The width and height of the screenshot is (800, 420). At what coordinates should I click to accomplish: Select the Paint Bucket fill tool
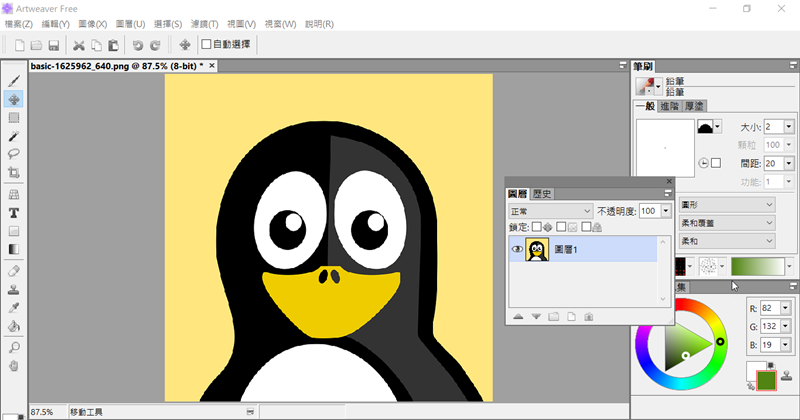[x=14, y=326]
